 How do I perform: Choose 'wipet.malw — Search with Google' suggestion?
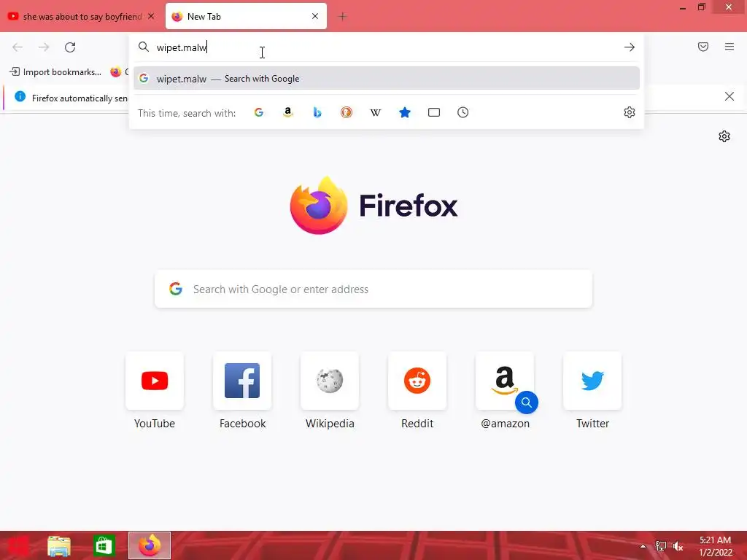(387, 79)
